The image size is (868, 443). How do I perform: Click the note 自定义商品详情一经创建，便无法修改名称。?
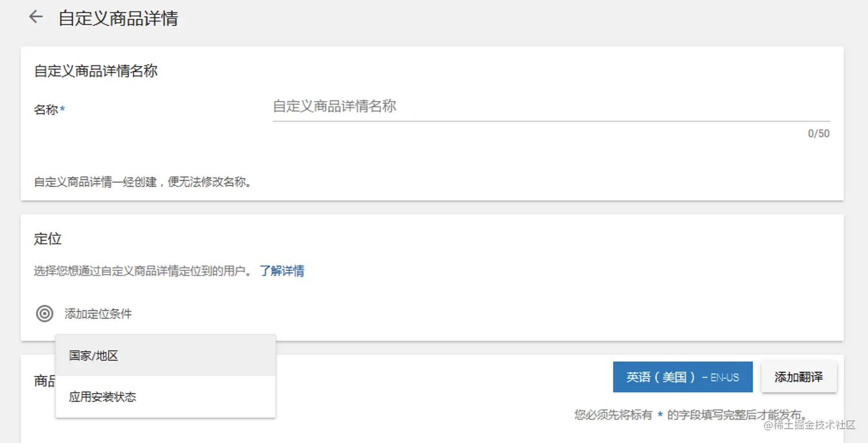(143, 183)
